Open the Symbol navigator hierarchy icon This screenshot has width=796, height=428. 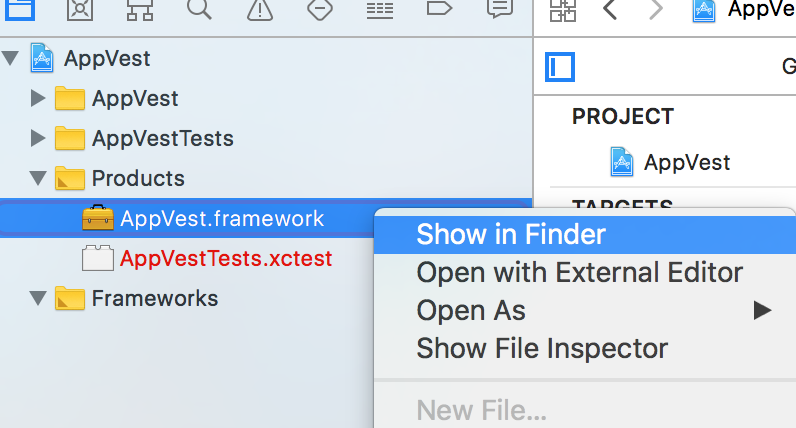(140, 9)
